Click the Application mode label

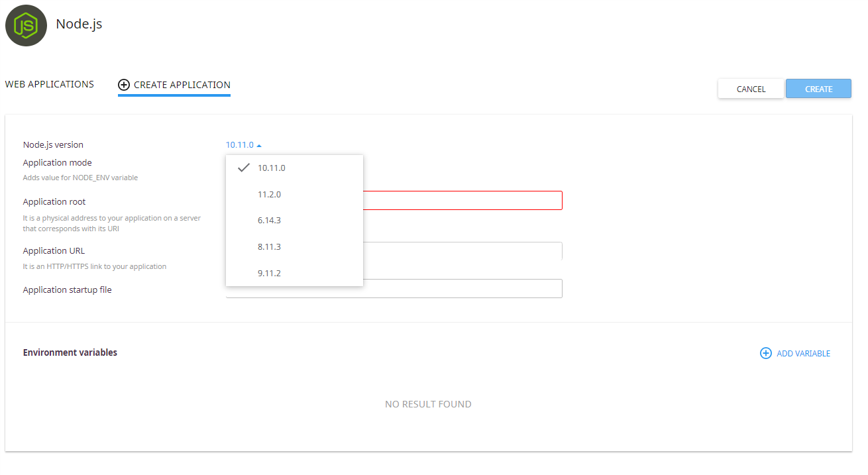[x=57, y=162]
